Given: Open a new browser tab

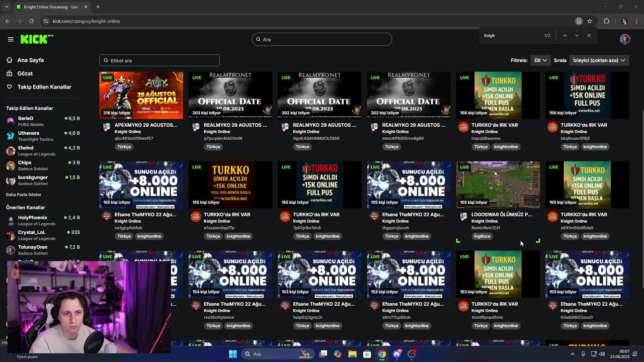Looking at the screenshot, I should click(x=98, y=7).
